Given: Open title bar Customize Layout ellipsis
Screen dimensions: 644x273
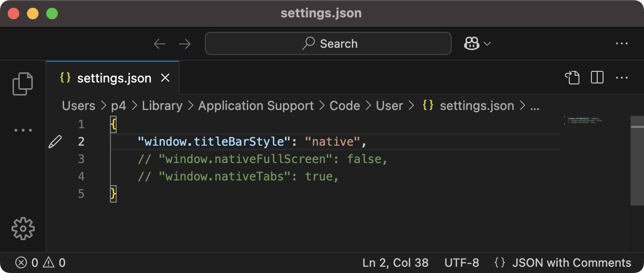Looking at the screenshot, I should pos(622,44).
